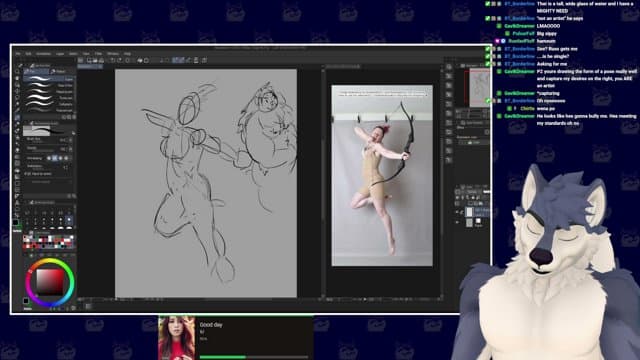Screen dimensions: 640x360
Task: Select the Real G-pen brush preset
Action: [48, 85]
